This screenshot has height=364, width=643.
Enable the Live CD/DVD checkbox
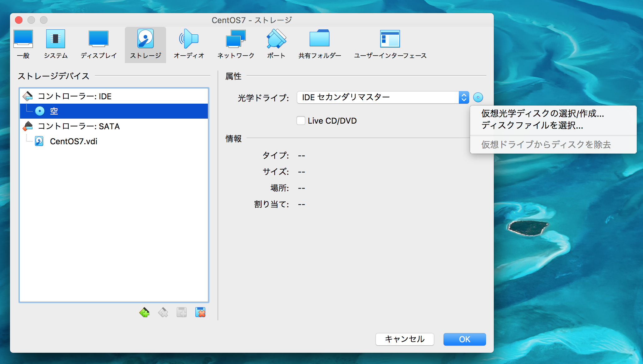click(x=301, y=121)
